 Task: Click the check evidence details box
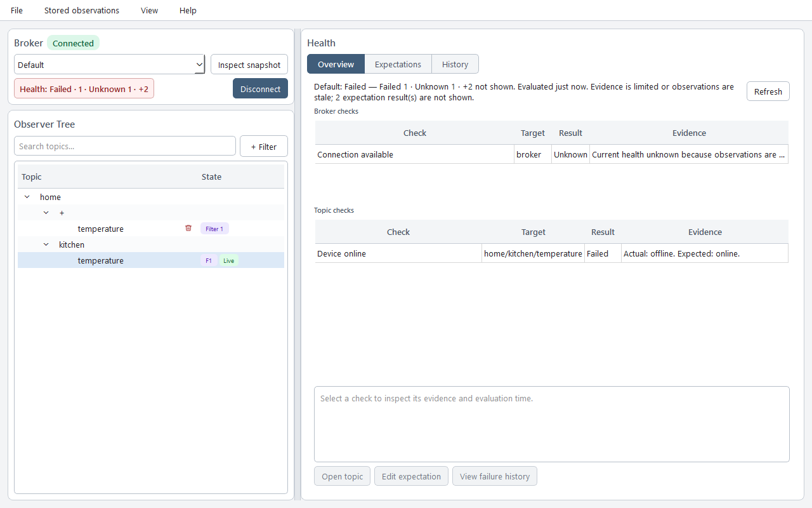(x=552, y=424)
